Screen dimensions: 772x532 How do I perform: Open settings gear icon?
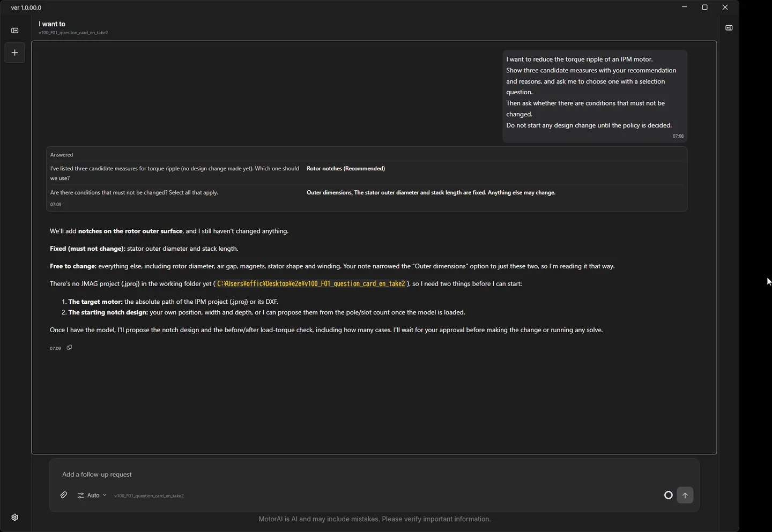coord(15,517)
